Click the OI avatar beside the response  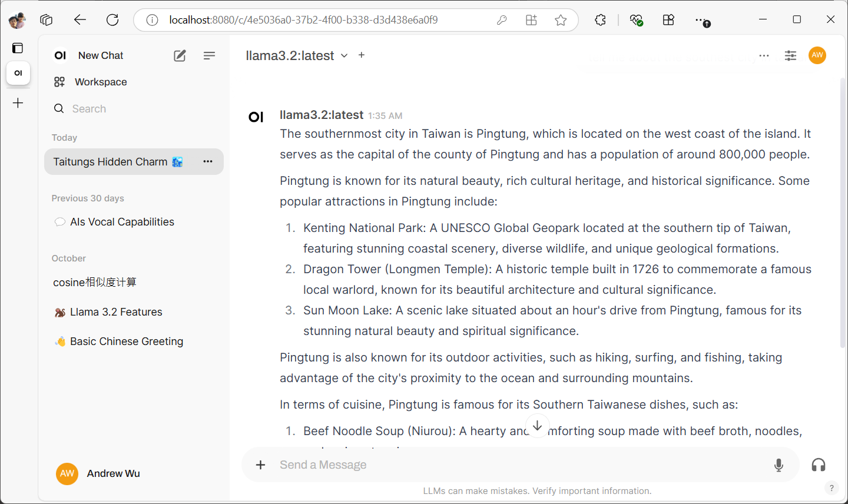pos(256,117)
